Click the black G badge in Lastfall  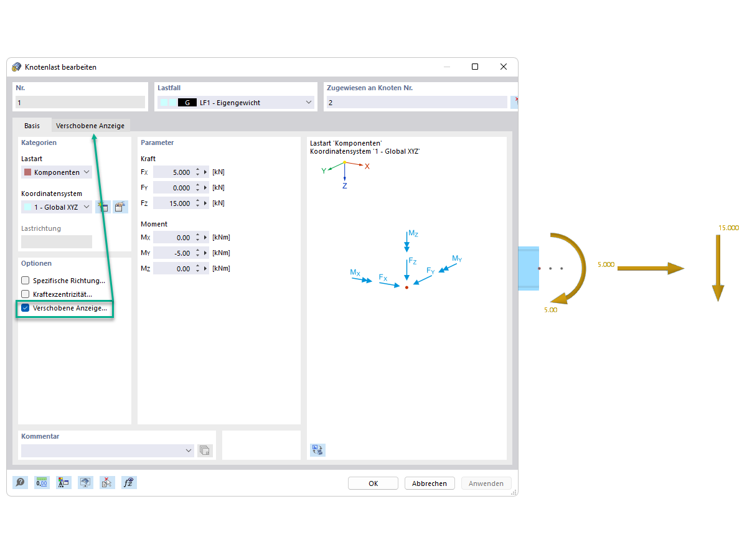pos(187,103)
